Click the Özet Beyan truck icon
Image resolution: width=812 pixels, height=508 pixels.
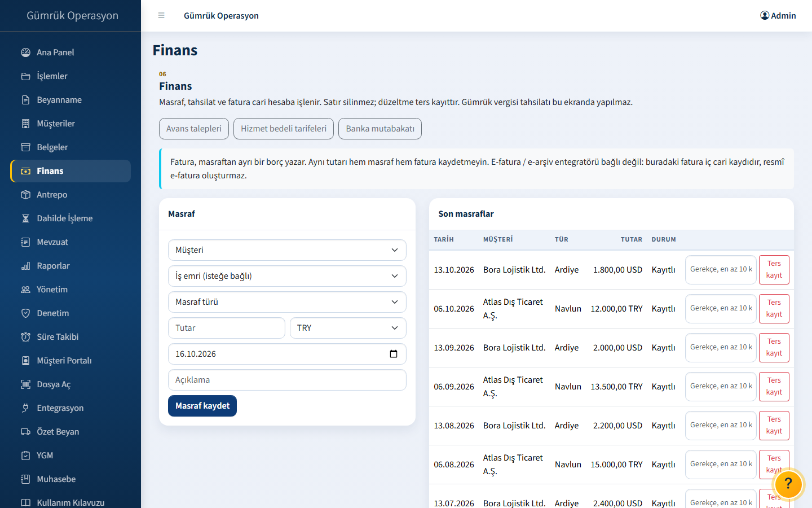coord(25,432)
